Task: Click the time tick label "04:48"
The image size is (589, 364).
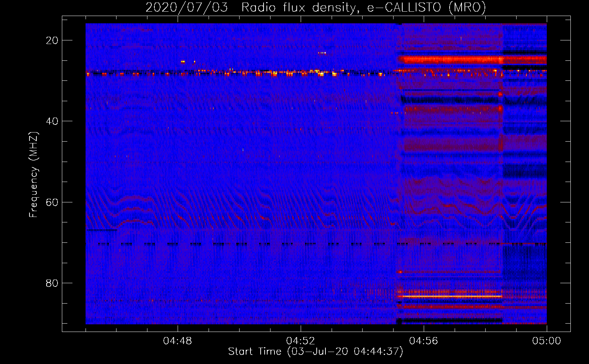Action: [x=178, y=341]
